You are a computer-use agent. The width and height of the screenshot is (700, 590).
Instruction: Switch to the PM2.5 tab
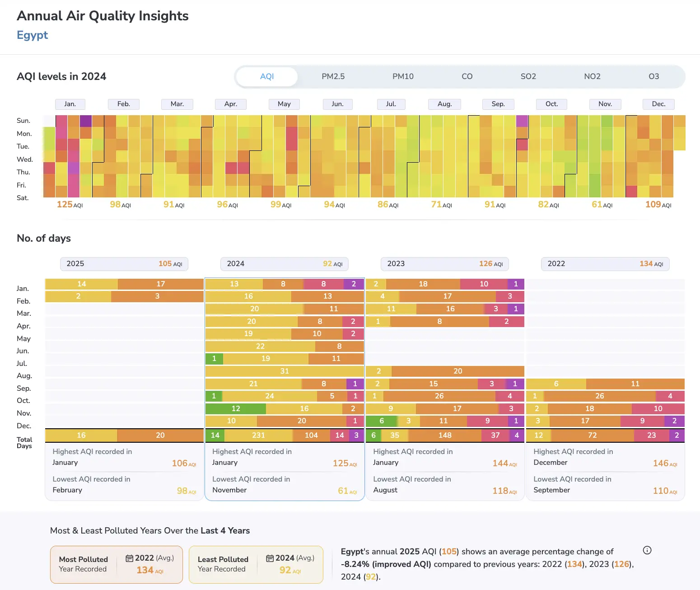pos(333,76)
